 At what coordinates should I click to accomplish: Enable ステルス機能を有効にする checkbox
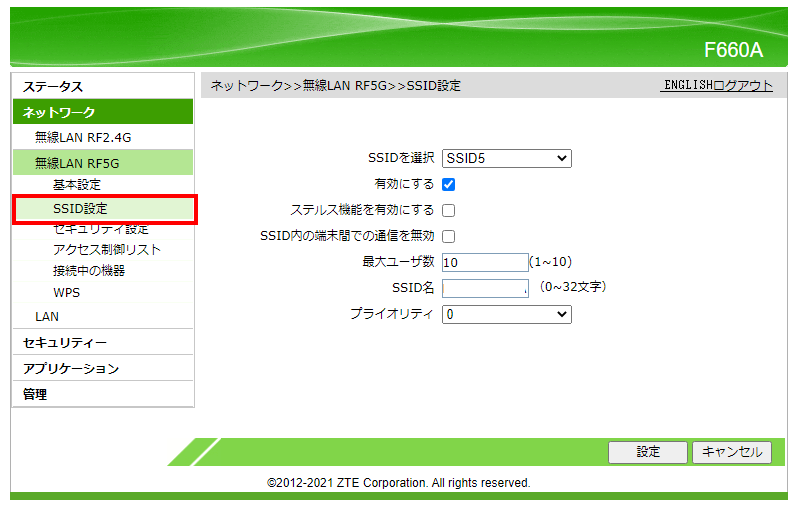pos(448,210)
